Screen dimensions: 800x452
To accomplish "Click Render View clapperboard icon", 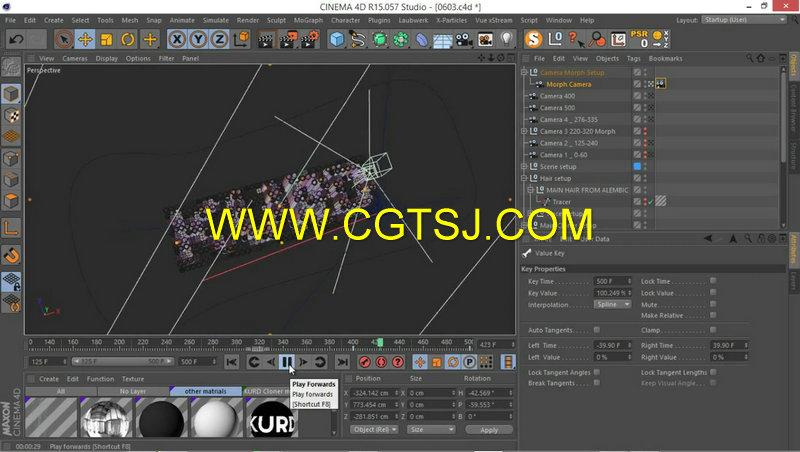I will point(266,39).
